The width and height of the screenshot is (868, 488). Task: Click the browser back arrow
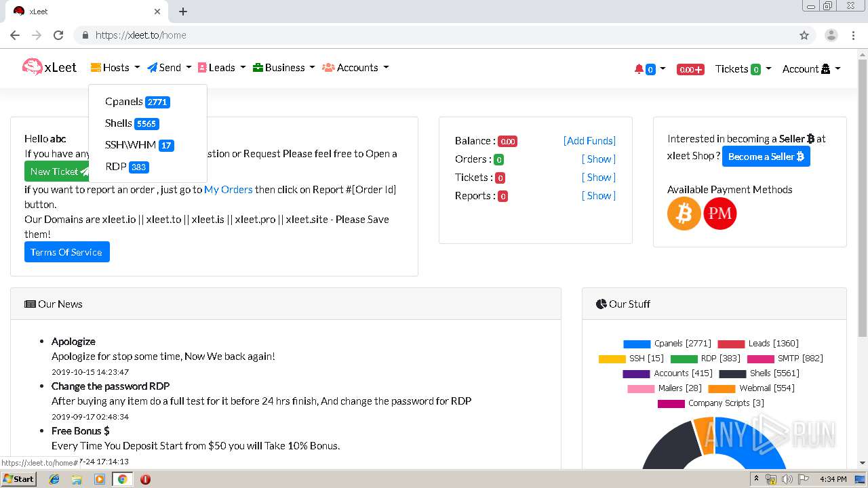[15, 35]
